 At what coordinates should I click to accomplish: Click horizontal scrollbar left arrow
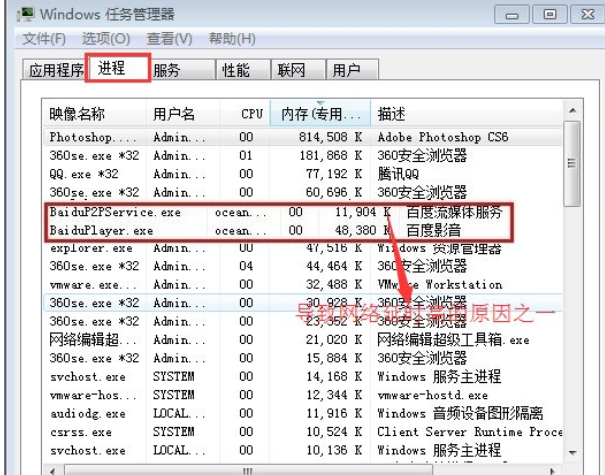[52, 471]
